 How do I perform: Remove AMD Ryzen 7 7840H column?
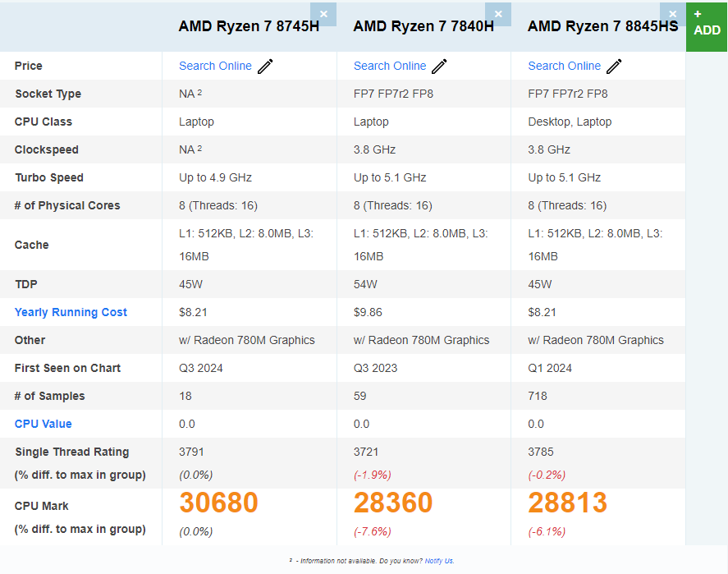pos(498,15)
